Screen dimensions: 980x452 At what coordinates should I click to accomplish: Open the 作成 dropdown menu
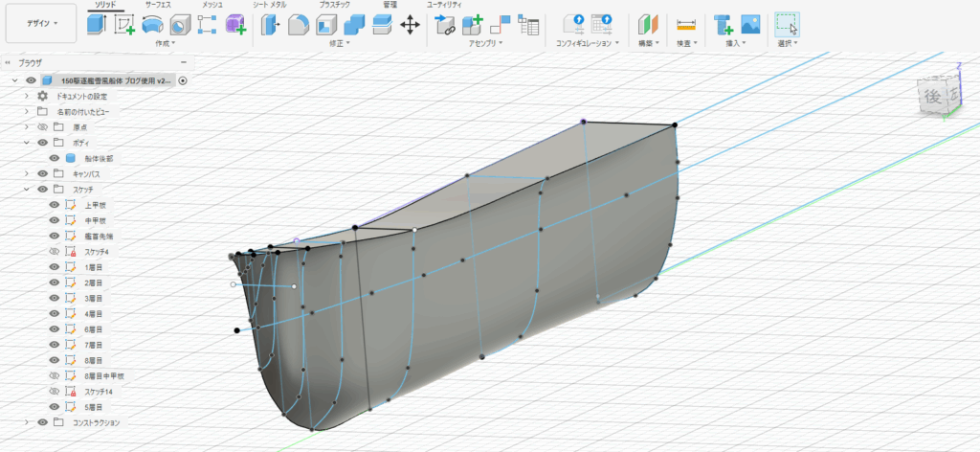(167, 43)
